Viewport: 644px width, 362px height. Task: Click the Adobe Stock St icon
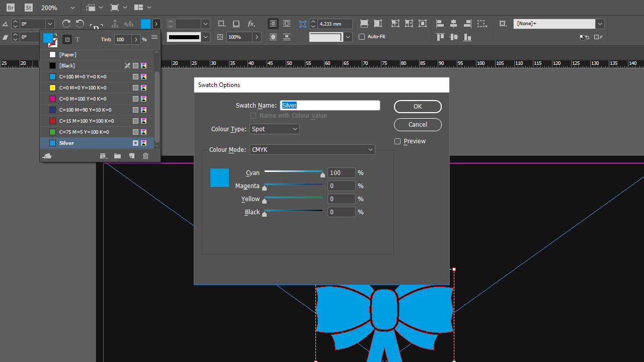29,8
